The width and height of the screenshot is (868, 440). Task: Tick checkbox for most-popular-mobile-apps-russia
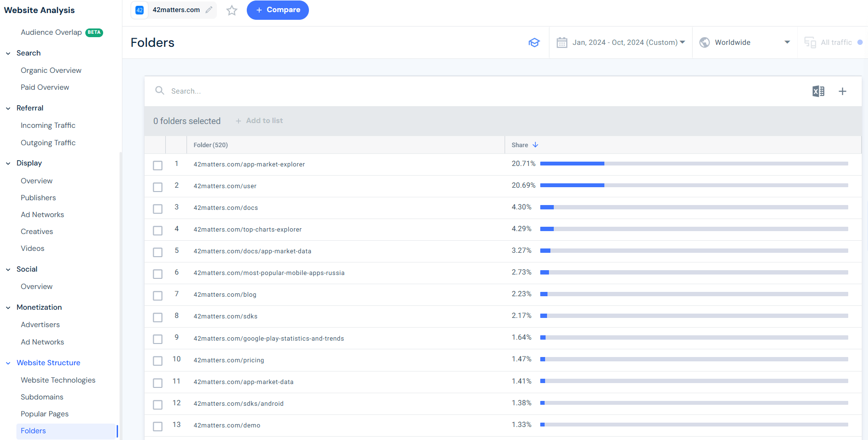pos(158,274)
